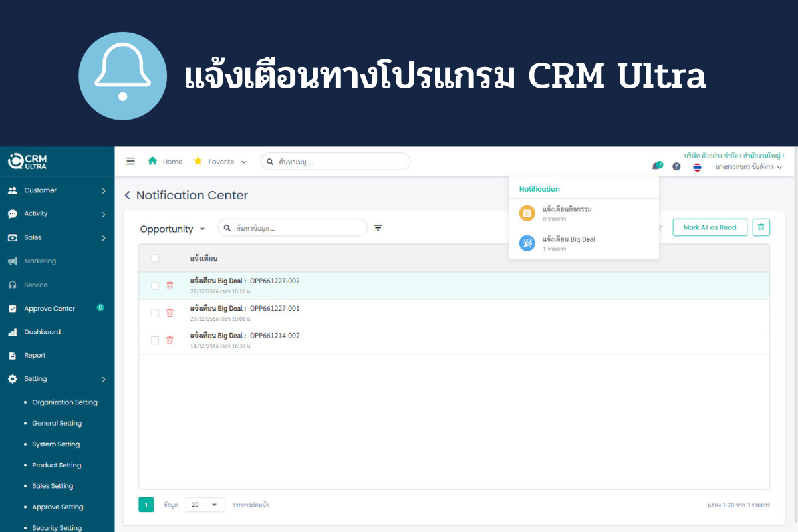Click the ค้นหาเมนู menu search field

tap(335, 162)
